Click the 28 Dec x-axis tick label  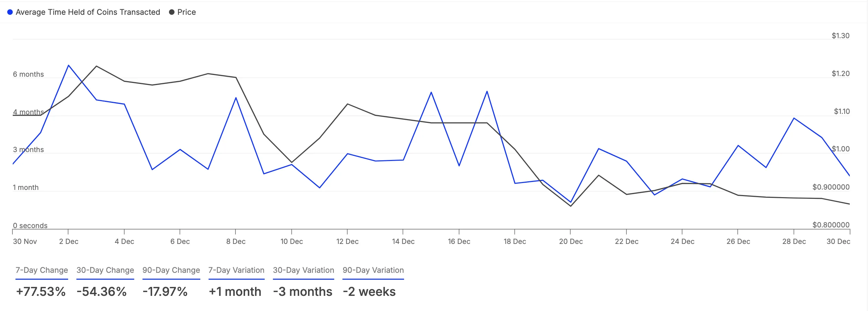click(x=794, y=242)
